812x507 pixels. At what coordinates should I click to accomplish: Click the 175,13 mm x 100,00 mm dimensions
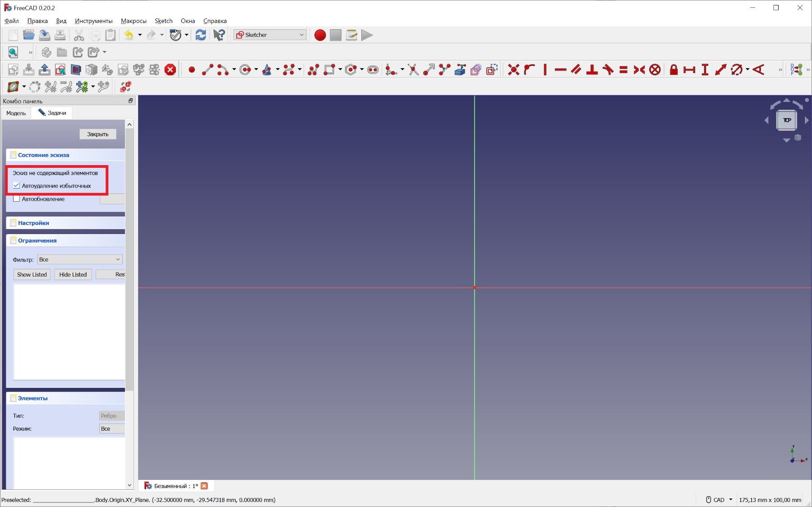[770, 500]
